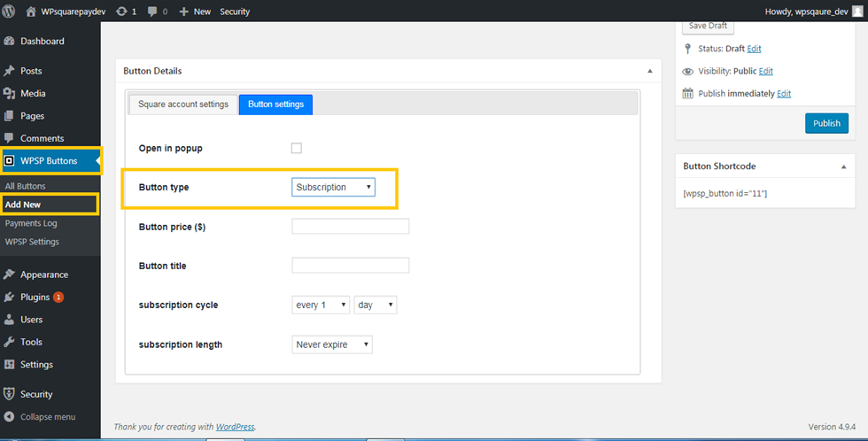Viewport: 868px width, 441px height.
Task: Click the plus New icon in admin bar
Action: [184, 11]
